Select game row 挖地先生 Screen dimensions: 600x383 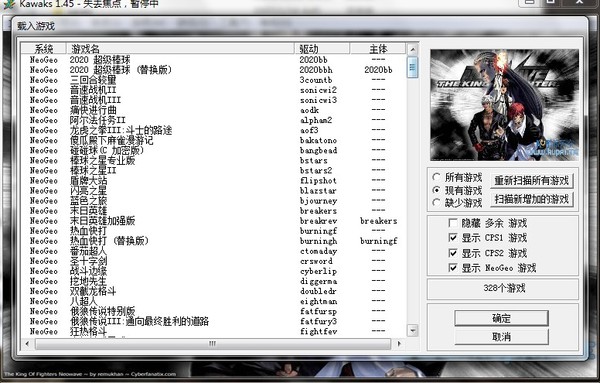point(213,281)
